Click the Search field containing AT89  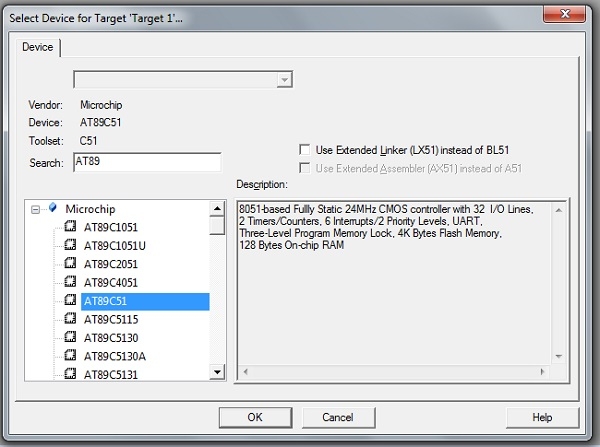pos(147,162)
